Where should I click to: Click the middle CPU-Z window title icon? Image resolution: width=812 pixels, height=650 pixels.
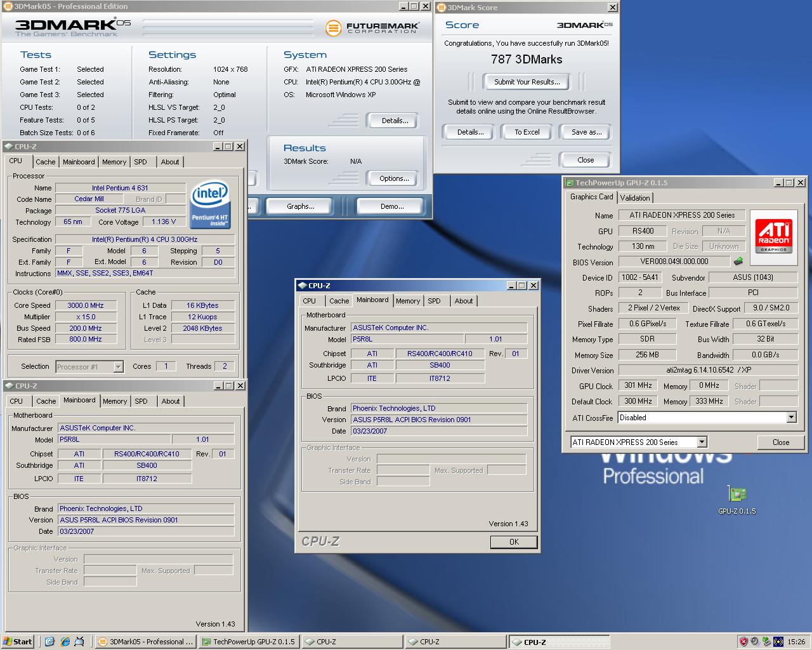(303, 286)
